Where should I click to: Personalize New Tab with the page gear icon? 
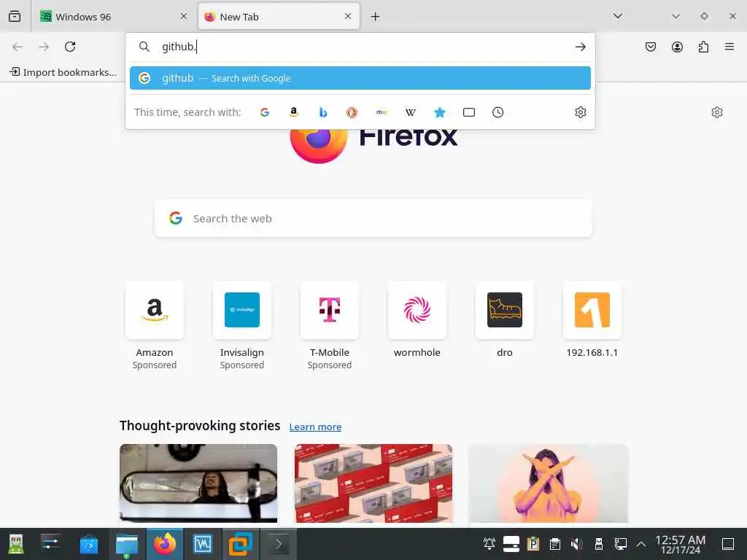pos(717,112)
